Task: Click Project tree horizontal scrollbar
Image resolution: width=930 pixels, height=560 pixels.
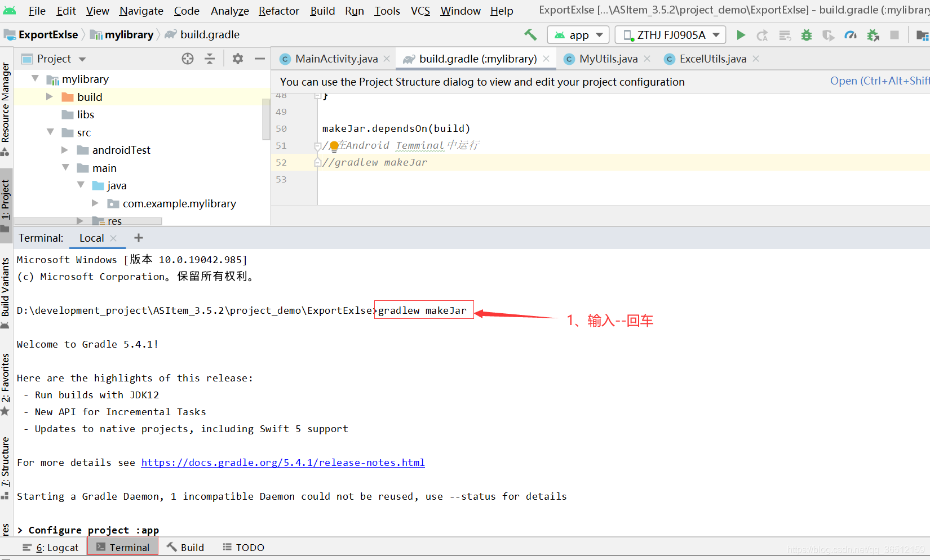Action: pyautogui.click(x=87, y=221)
